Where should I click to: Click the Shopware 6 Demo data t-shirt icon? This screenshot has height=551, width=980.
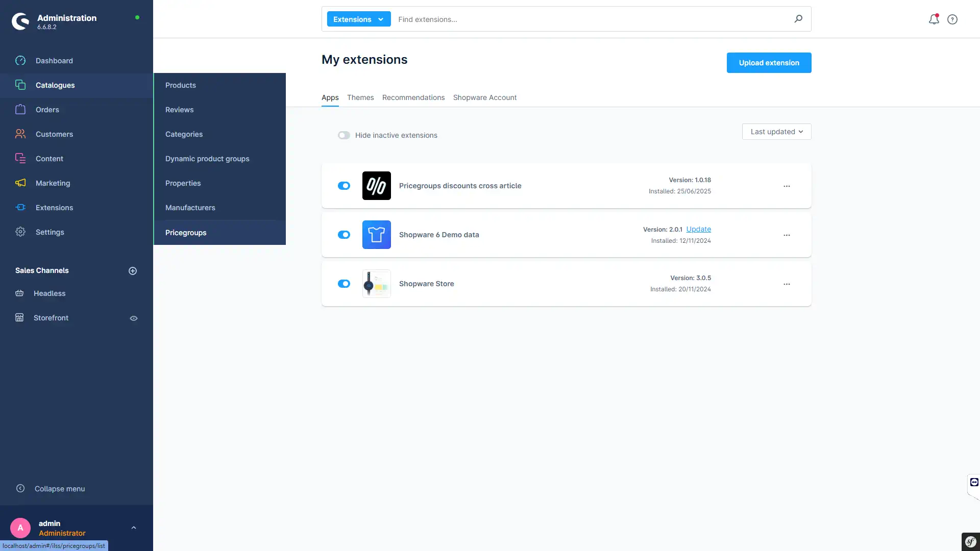[377, 235]
